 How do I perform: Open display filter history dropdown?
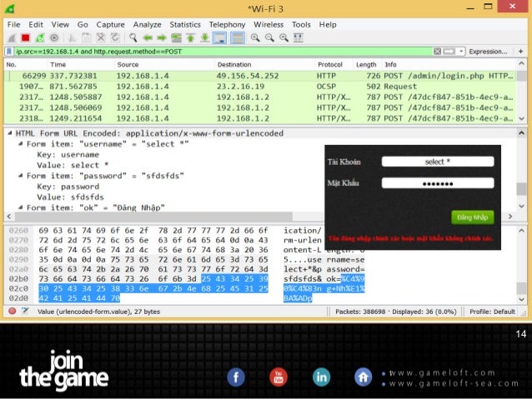pyautogui.click(x=461, y=52)
